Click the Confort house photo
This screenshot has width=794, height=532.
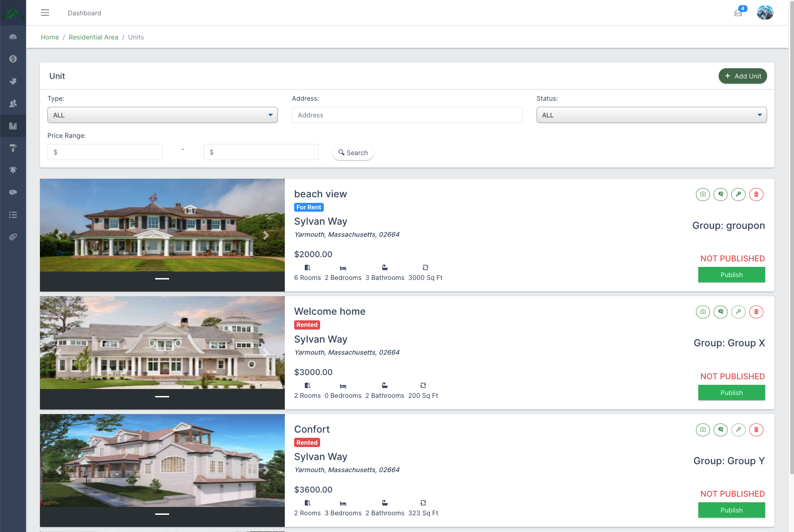[162, 461]
